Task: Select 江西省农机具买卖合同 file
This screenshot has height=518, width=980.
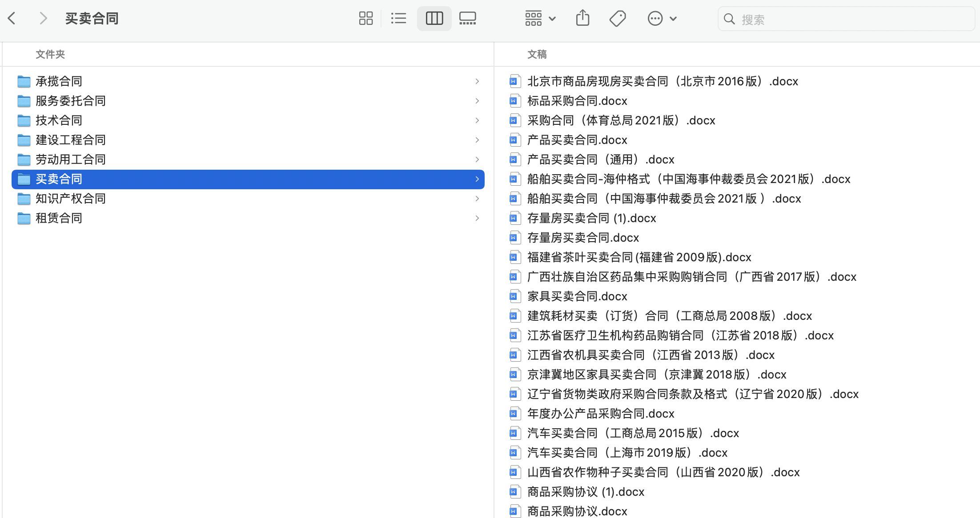Action: [651, 355]
